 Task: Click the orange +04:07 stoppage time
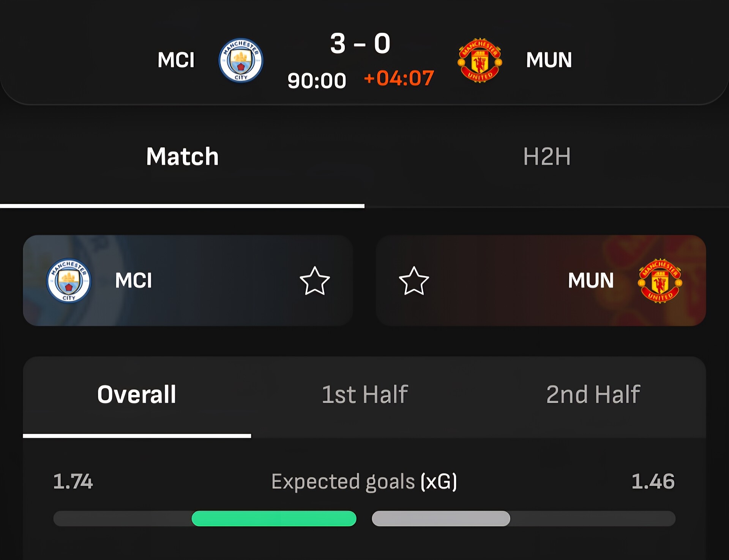[x=399, y=79]
